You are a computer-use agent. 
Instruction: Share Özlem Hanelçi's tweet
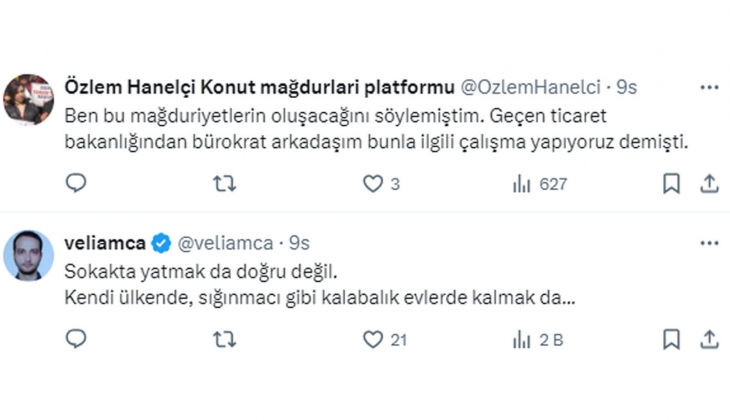point(709,184)
